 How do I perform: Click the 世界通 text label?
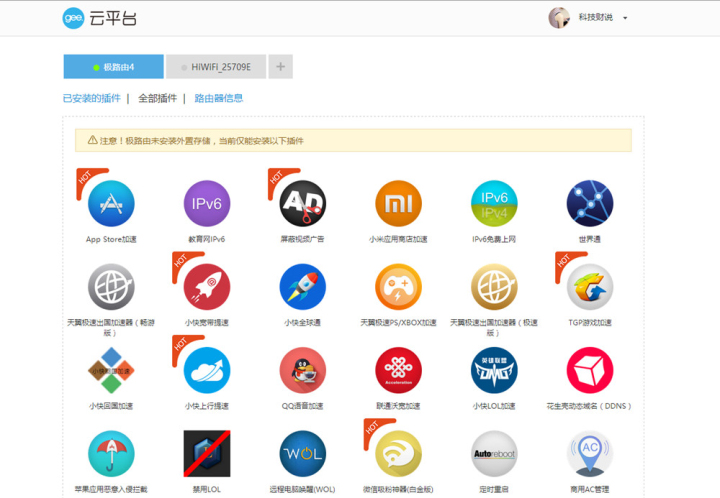point(590,239)
